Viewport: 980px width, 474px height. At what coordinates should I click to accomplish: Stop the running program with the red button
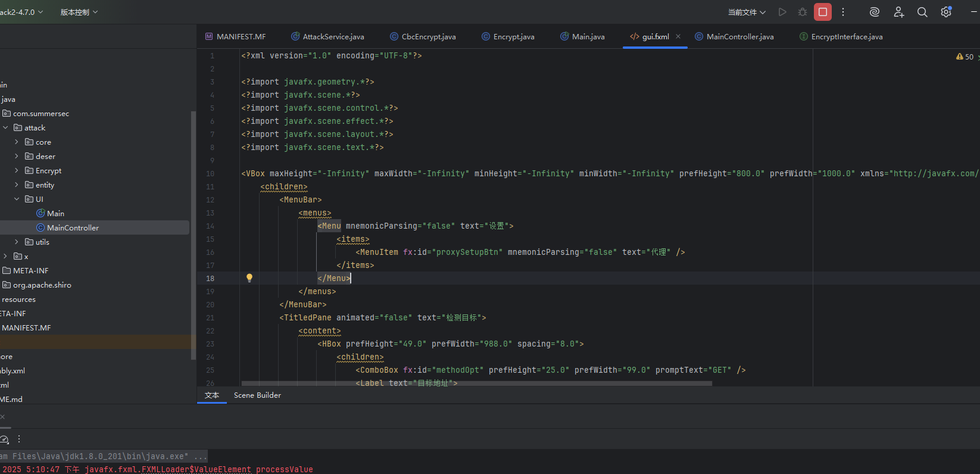pyautogui.click(x=822, y=12)
